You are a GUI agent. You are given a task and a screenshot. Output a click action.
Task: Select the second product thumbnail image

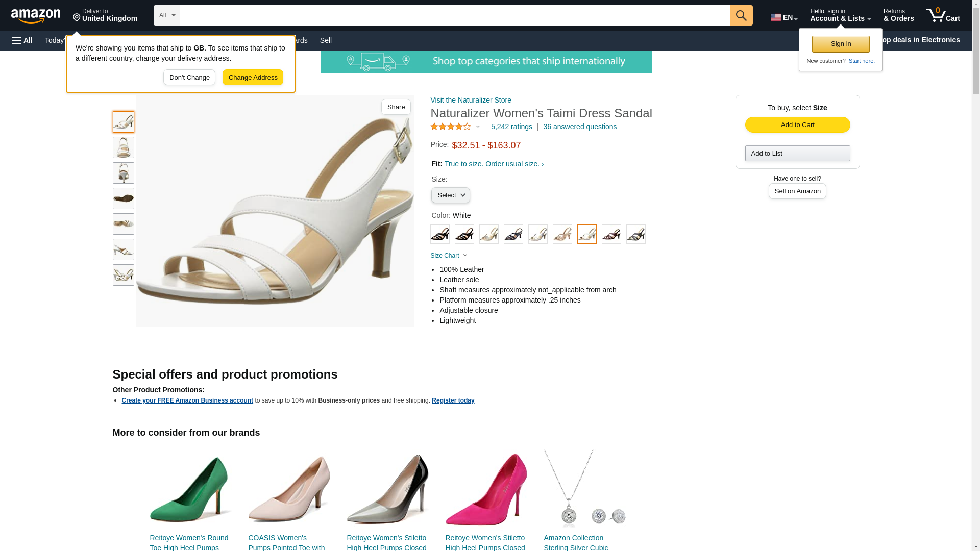pyautogui.click(x=124, y=147)
